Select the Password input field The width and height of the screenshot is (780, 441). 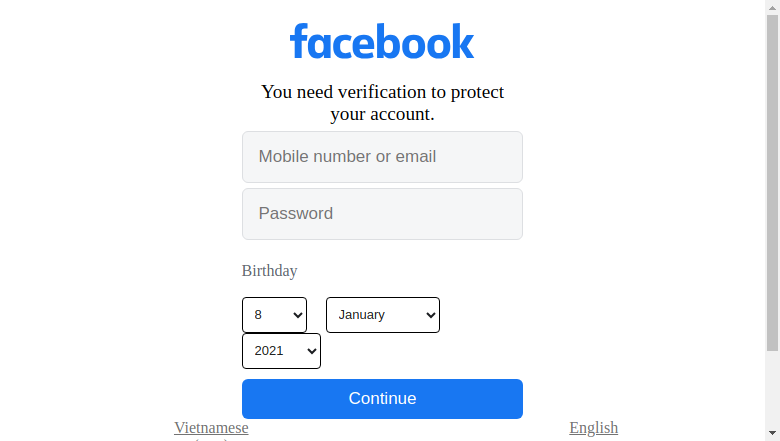click(382, 214)
